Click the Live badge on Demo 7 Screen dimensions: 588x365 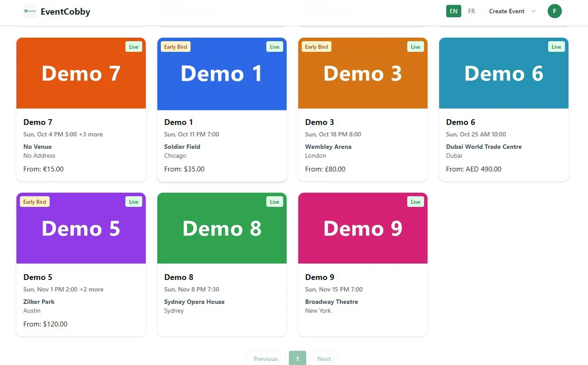(x=134, y=47)
